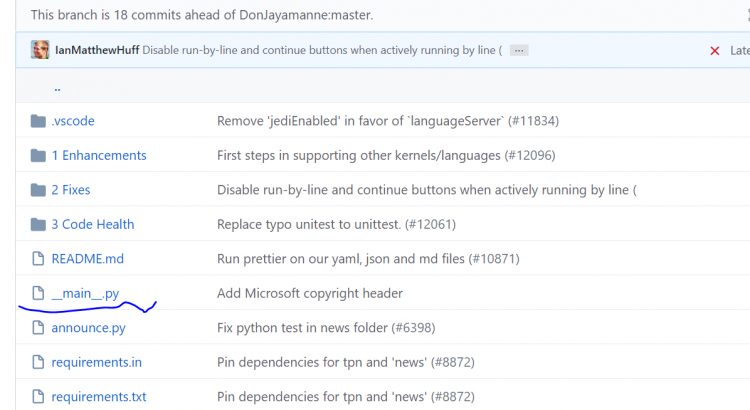The image size is (750, 410).
Task: Go to parent directory via the .. link
Action: point(58,87)
